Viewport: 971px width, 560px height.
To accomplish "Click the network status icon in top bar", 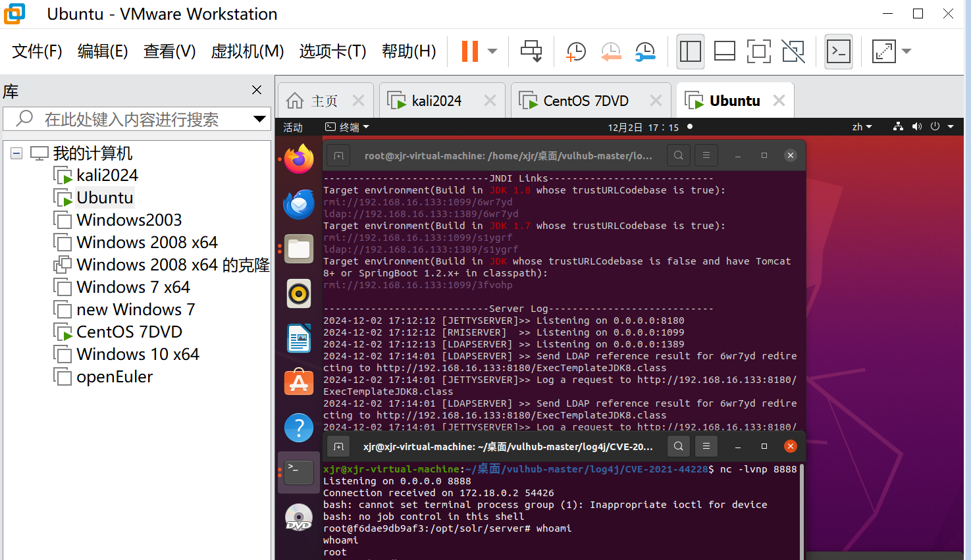I will point(898,126).
